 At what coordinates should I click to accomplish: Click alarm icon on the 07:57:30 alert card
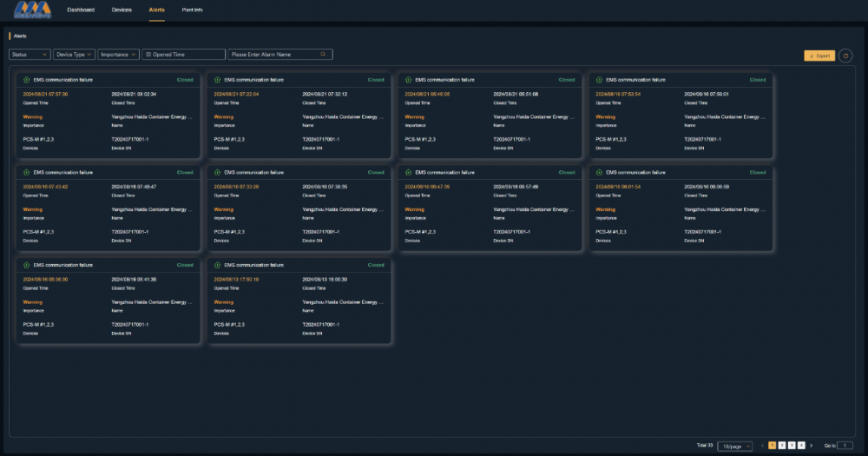click(26, 80)
